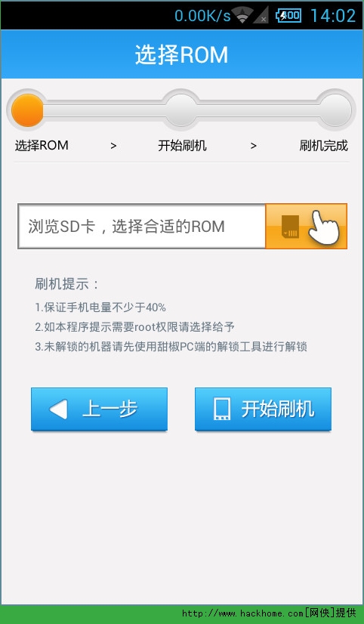Tap the 14:02 clock in status bar

333,16
